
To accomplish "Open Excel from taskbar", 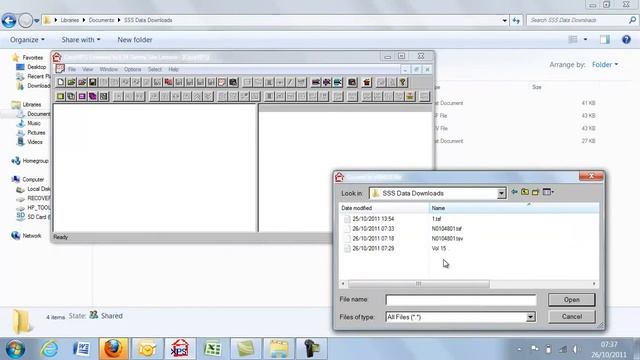I will click(x=212, y=349).
